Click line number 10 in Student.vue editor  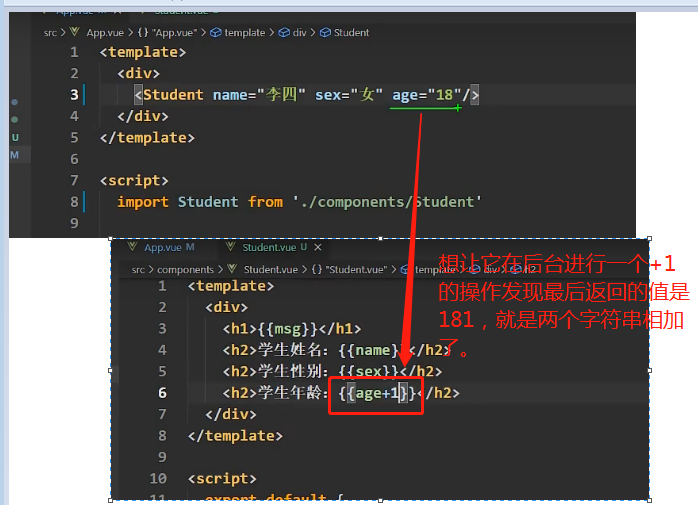coord(158,478)
